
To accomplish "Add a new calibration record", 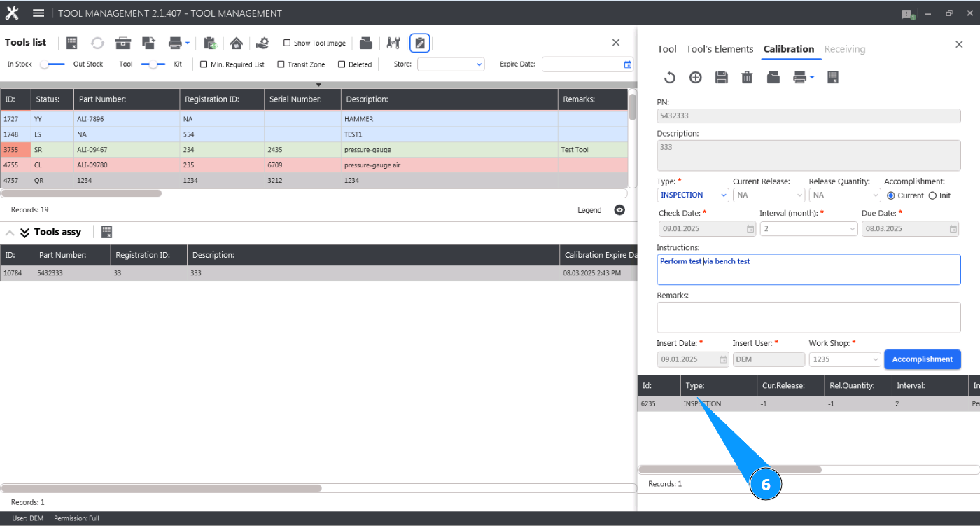I will 696,78.
